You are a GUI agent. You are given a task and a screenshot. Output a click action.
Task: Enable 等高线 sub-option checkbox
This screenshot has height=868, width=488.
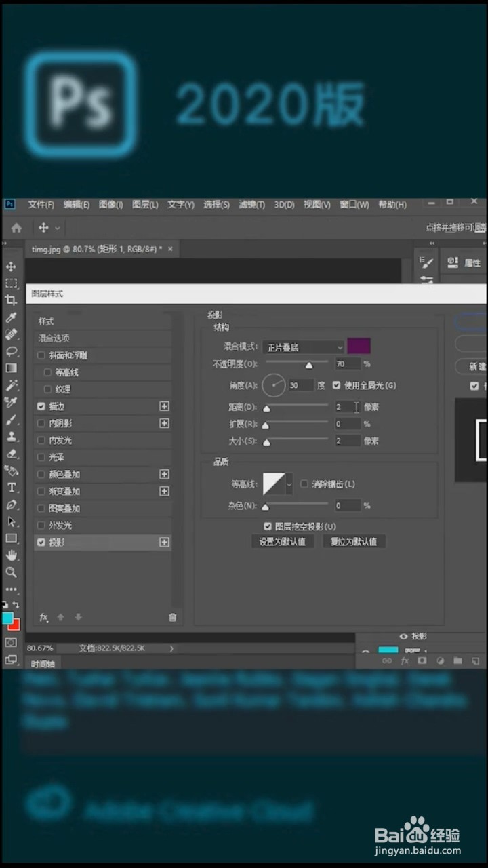pos(47,372)
